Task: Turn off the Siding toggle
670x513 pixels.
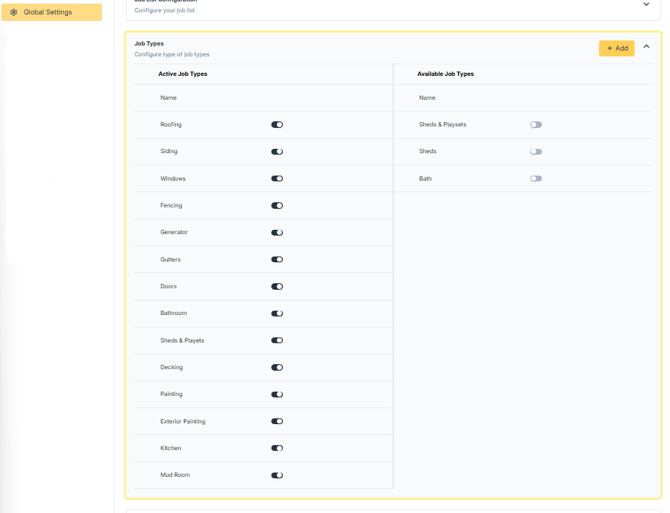Action: [277, 152]
